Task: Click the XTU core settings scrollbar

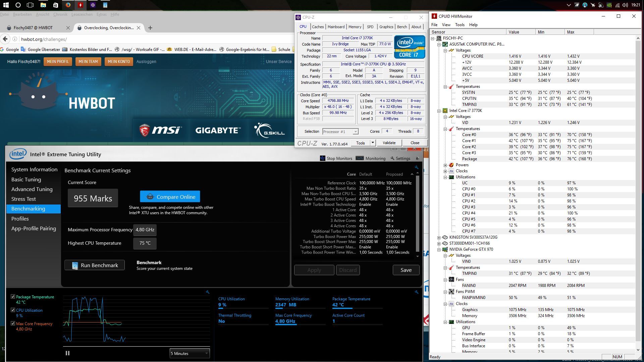Action: click(x=418, y=215)
